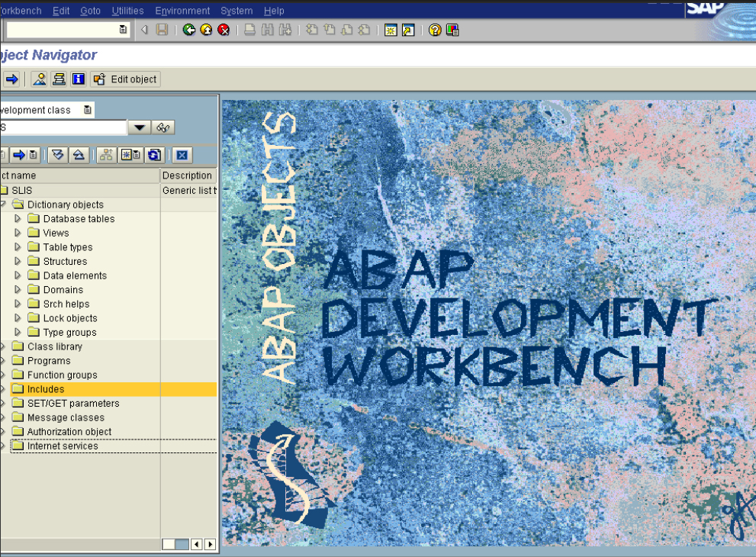Open the Development class type selector
This screenshot has width=756, height=557.
tap(87, 110)
